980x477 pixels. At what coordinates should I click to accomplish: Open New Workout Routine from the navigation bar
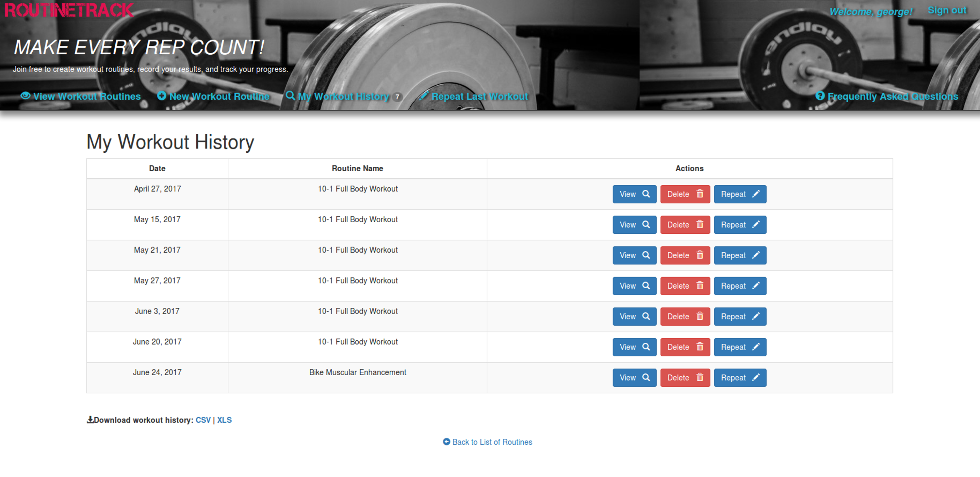coord(219,96)
